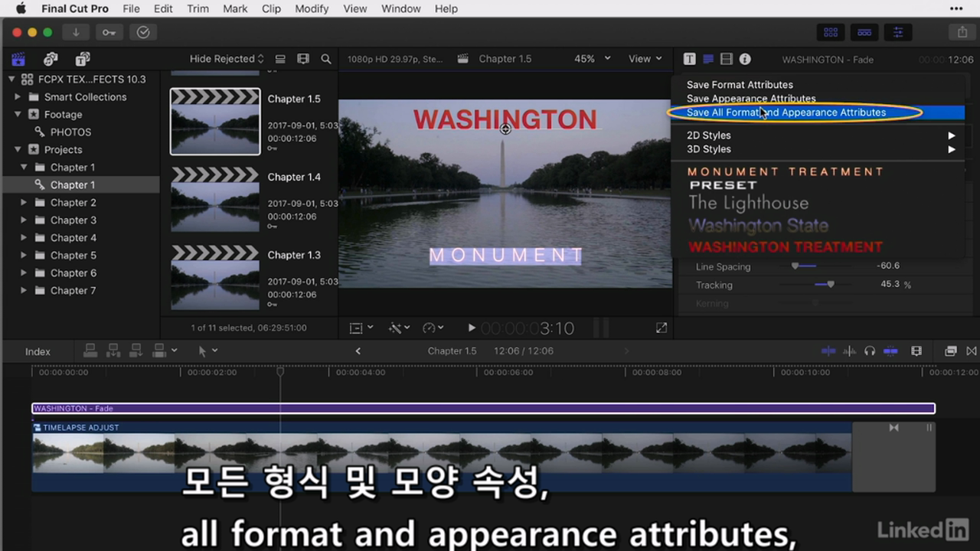
Task: Select the Chapter 1.3 project thumbnail
Action: click(215, 277)
